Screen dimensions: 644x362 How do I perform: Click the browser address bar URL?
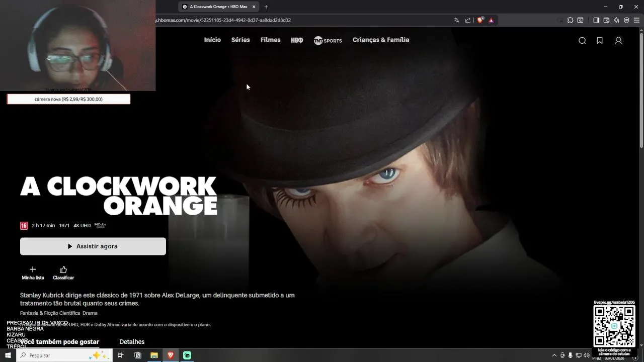[224, 20]
